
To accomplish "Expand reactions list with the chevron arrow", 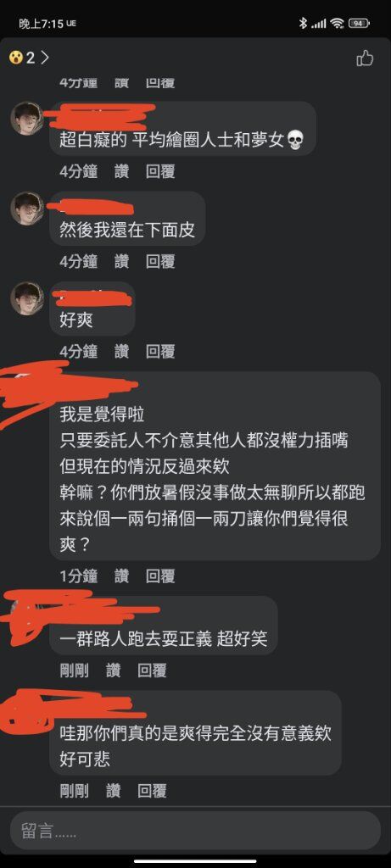I will (45, 58).
